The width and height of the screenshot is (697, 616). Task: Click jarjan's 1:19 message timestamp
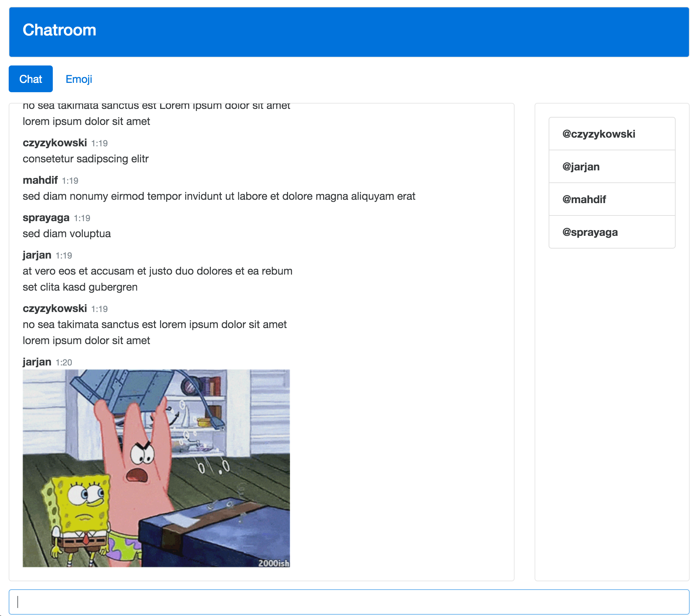point(64,256)
